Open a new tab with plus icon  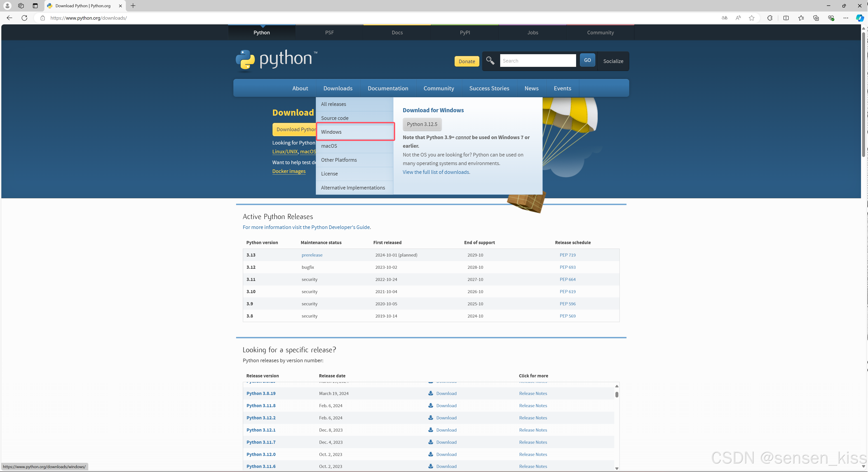[133, 6]
